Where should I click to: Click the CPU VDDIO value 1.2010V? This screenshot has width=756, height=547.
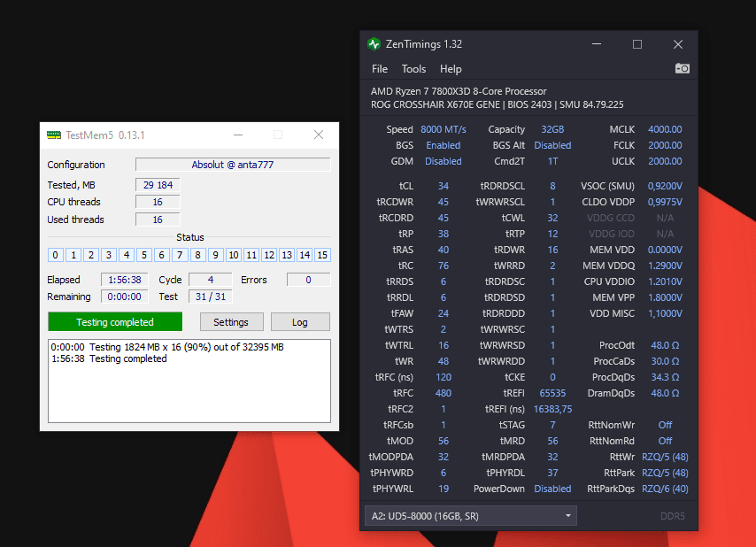coord(665,281)
